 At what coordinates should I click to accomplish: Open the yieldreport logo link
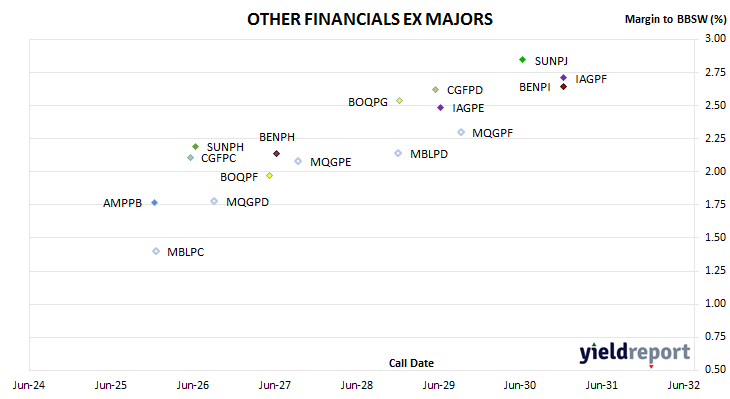[x=635, y=353]
